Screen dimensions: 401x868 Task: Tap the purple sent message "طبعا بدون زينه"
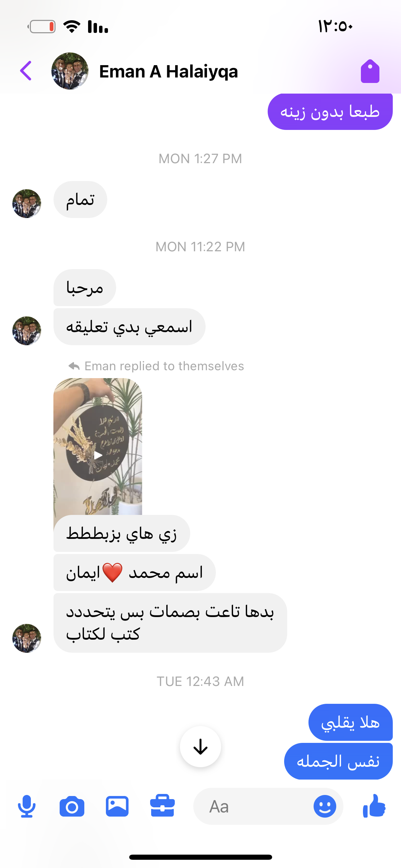click(x=330, y=112)
